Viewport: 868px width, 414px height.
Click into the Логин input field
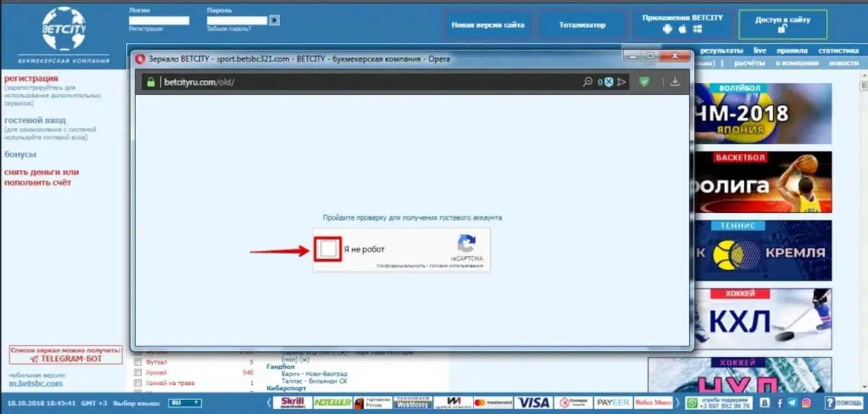[x=159, y=20]
